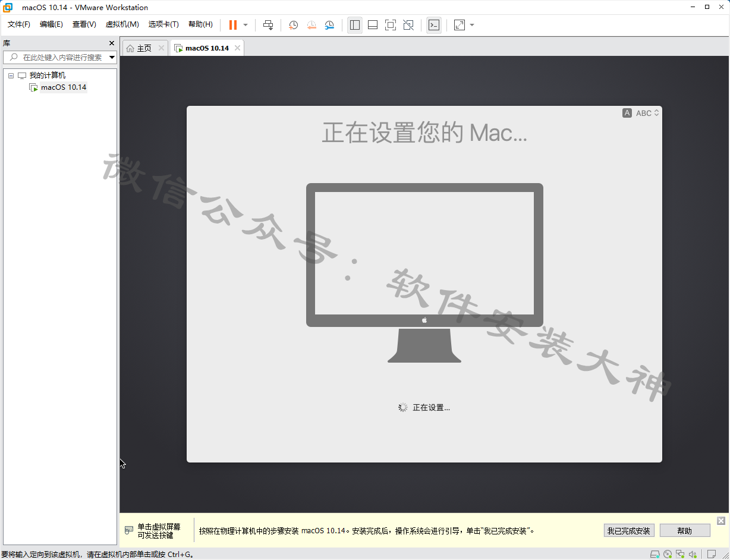Screen dimensions: 730x560
Task: Pause the virtual machine with the orange button
Action: 233,25
